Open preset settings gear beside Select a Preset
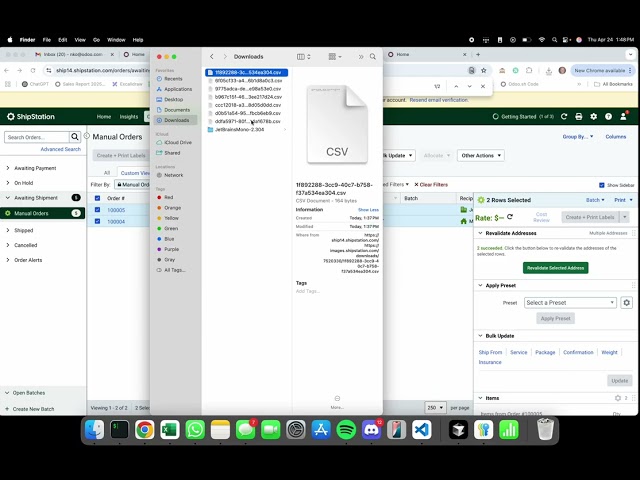The image size is (640, 480). 627,302
